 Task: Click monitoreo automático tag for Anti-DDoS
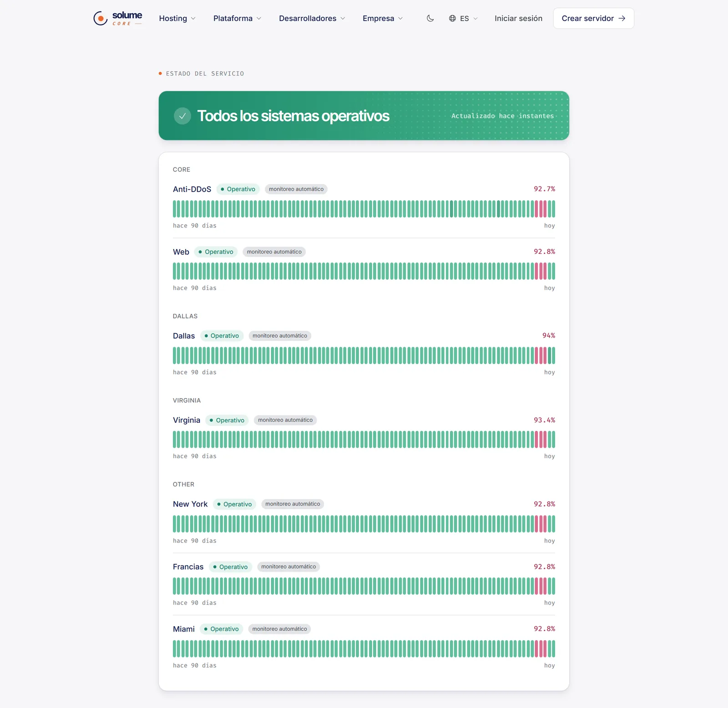tap(296, 189)
